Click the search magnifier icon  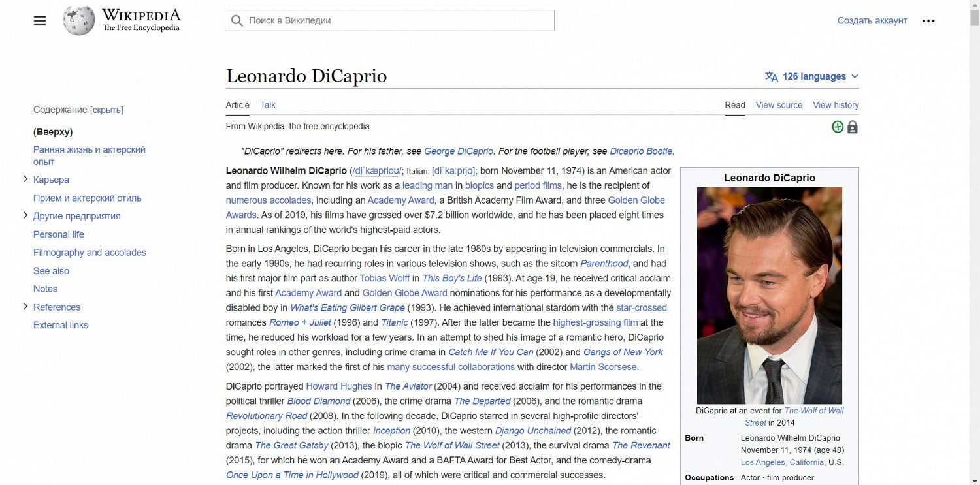(237, 21)
